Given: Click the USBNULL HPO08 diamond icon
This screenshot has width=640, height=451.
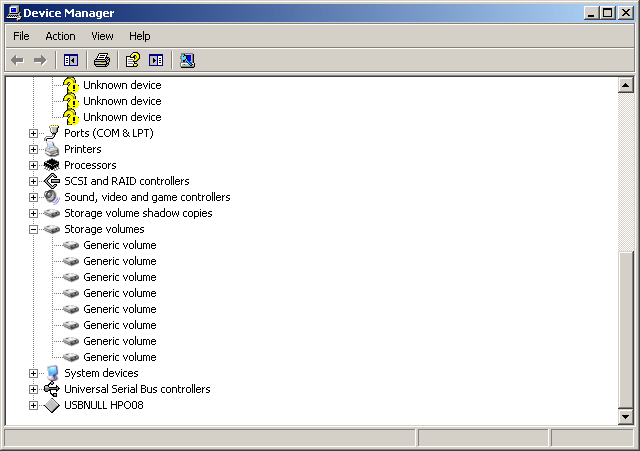Looking at the screenshot, I should tap(52, 405).
